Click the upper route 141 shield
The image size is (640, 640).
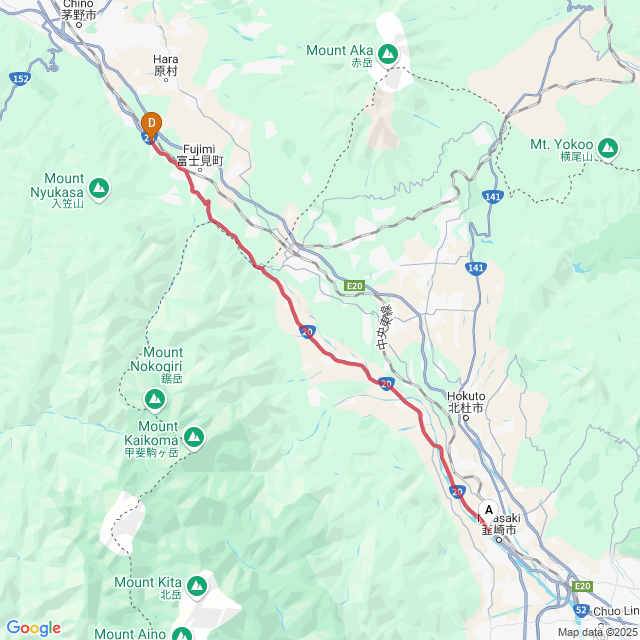493,197
